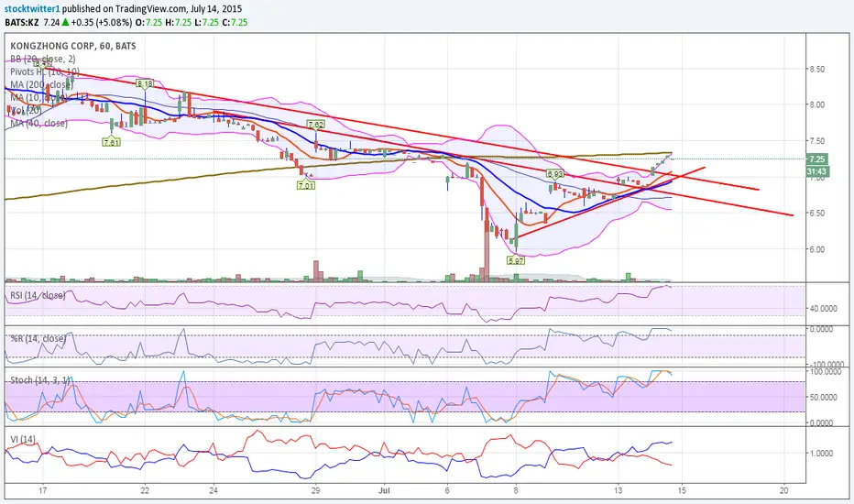The height and width of the screenshot is (504, 854).
Task: Click the 31:43 bar countdown label
Action: [x=817, y=171]
